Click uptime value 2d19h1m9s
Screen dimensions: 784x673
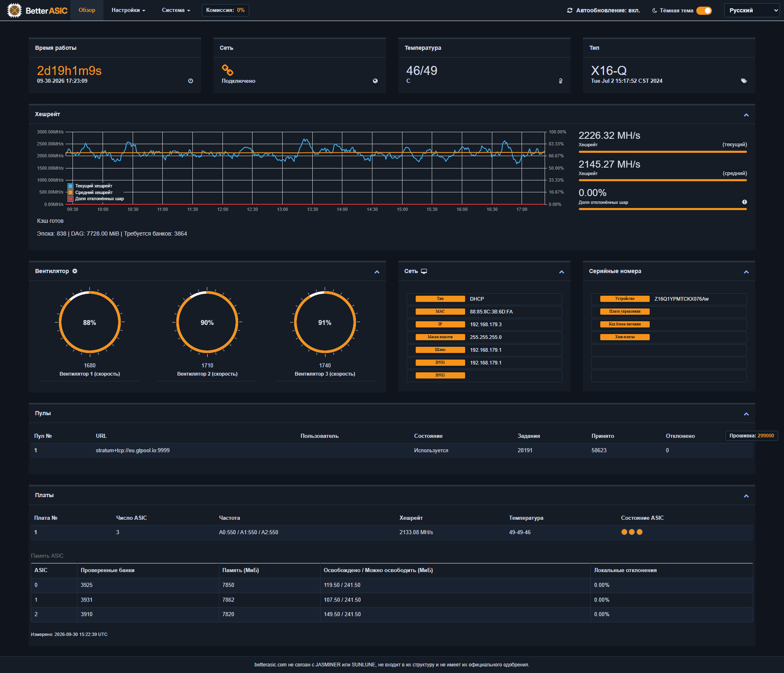coord(69,70)
